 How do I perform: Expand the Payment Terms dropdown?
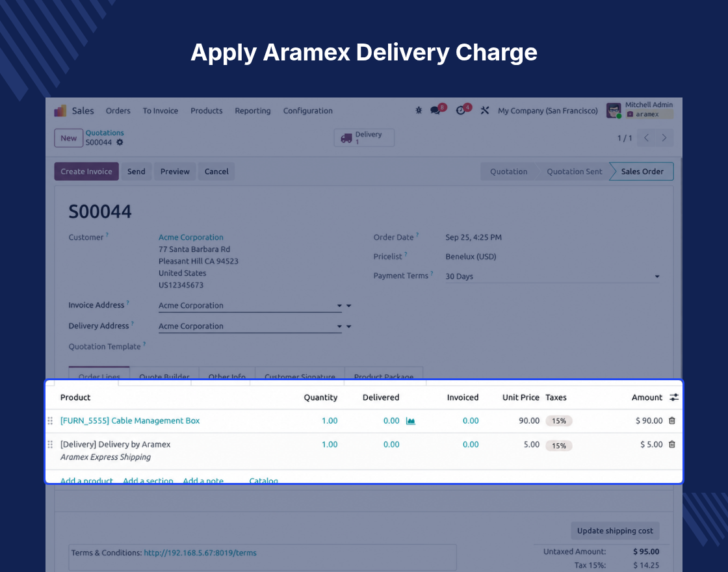(x=657, y=276)
